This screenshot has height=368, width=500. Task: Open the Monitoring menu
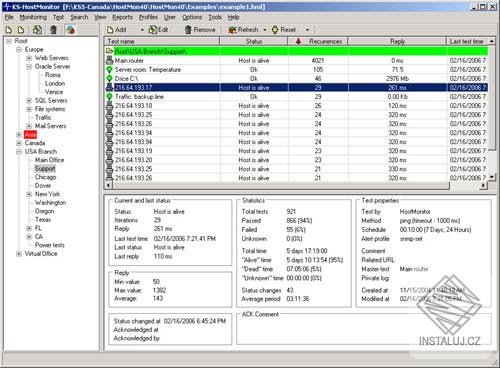(x=33, y=17)
